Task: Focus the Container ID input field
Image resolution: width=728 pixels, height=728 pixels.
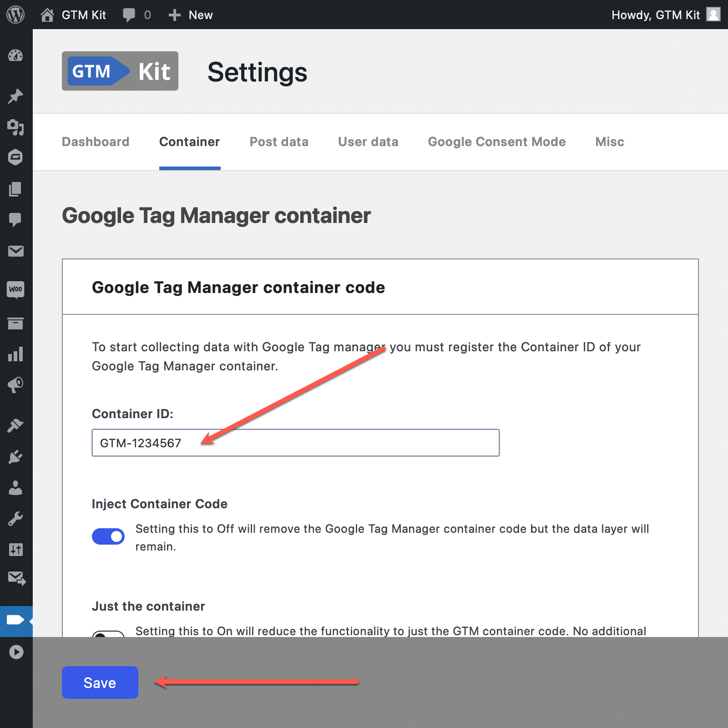Action: [296, 443]
